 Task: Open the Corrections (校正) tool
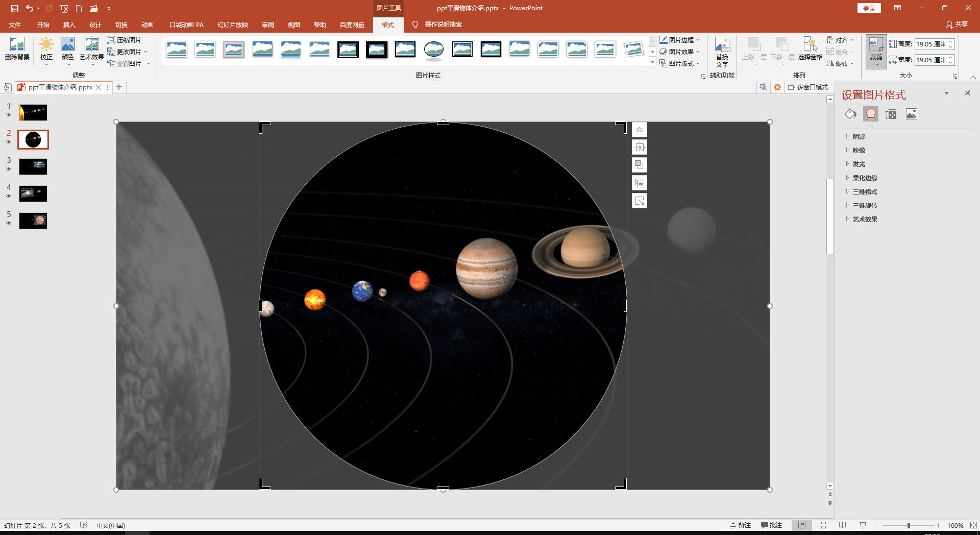[x=46, y=51]
